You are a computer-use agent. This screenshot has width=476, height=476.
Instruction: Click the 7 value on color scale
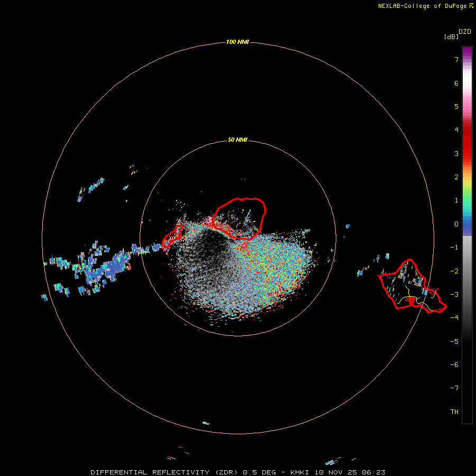pyautogui.click(x=456, y=59)
